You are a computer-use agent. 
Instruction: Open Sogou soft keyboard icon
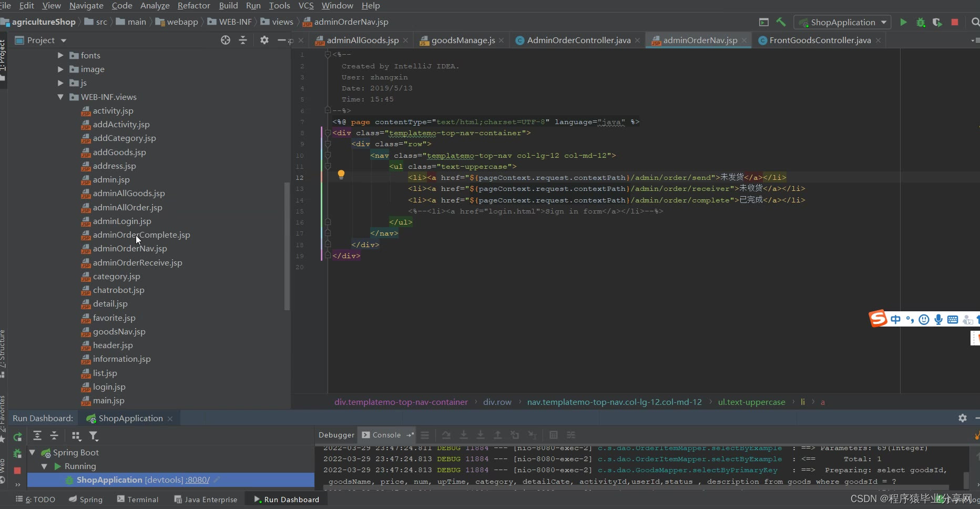pyautogui.click(x=953, y=319)
